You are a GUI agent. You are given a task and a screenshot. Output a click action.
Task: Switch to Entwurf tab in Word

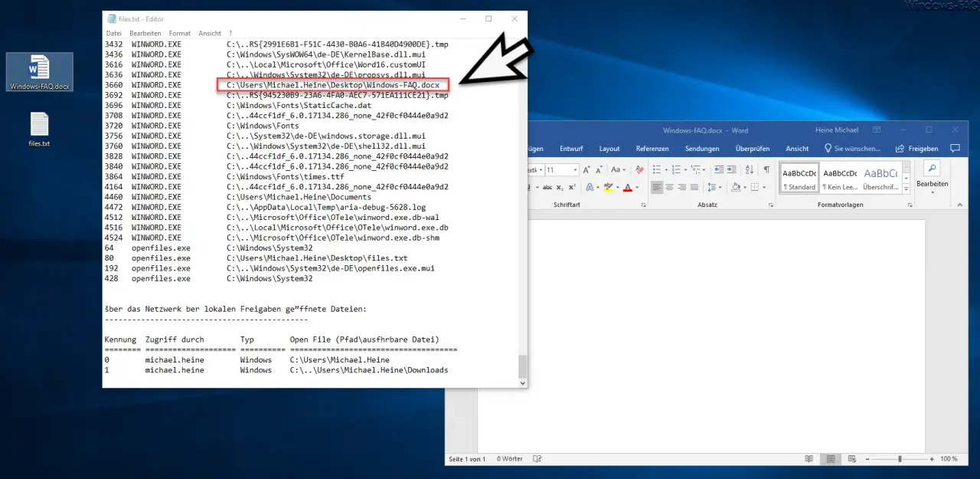point(572,149)
